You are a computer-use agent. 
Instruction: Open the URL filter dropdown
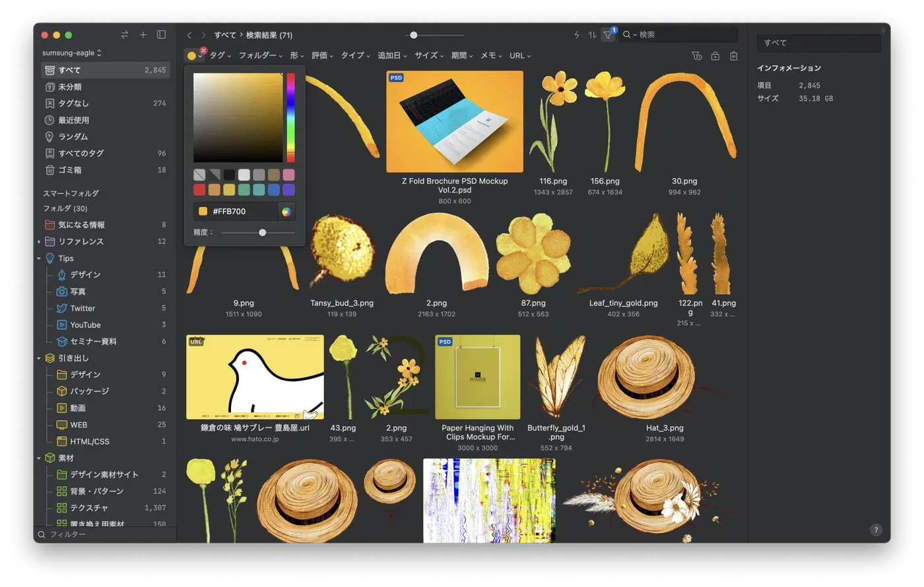pyautogui.click(x=520, y=56)
